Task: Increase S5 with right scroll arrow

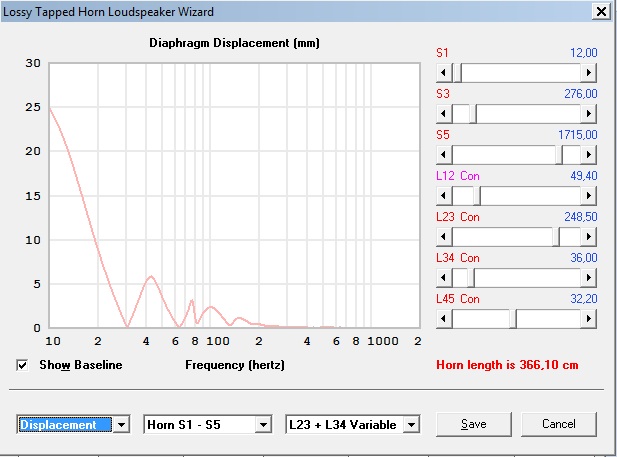Action: [589, 155]
